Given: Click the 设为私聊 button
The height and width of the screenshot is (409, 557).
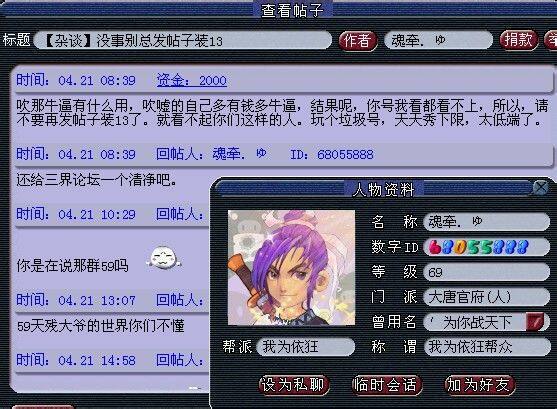Looking at the screenshot, I should (292, 385).
